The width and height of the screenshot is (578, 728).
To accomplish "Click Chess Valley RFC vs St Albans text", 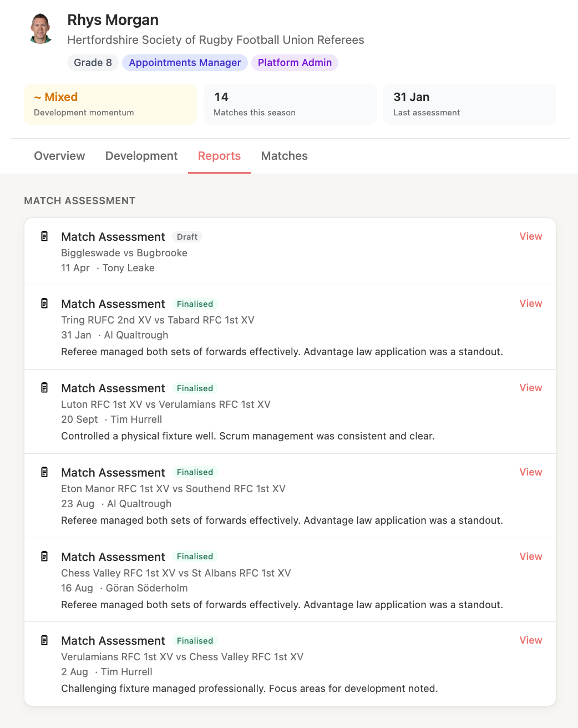I will [x=176, y=573].
